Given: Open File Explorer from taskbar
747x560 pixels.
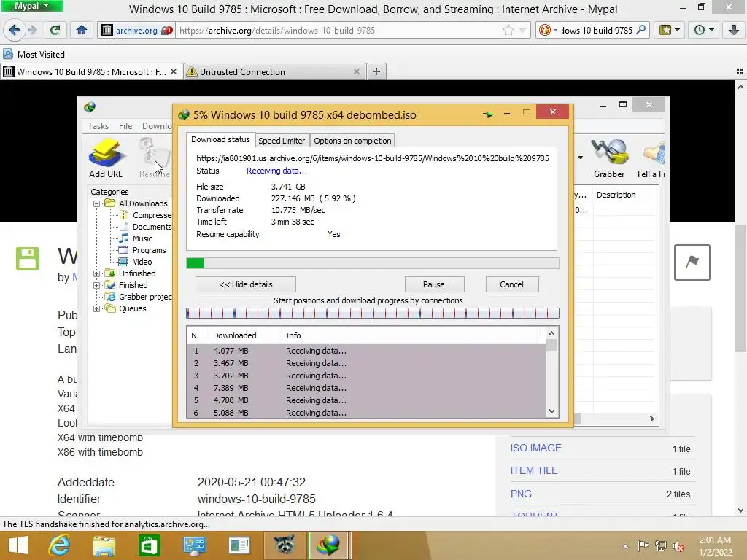Looking at the screenshot, I should point(104,545).
